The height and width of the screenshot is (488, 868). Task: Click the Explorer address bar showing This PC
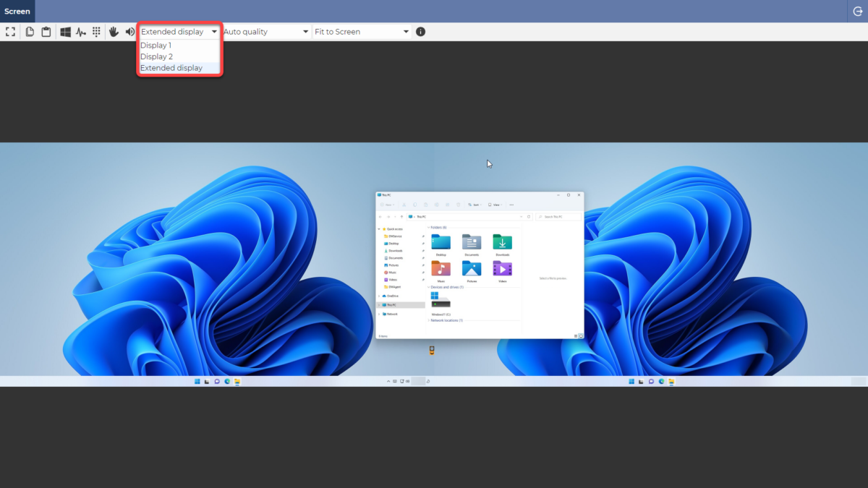tap(469, 217)
